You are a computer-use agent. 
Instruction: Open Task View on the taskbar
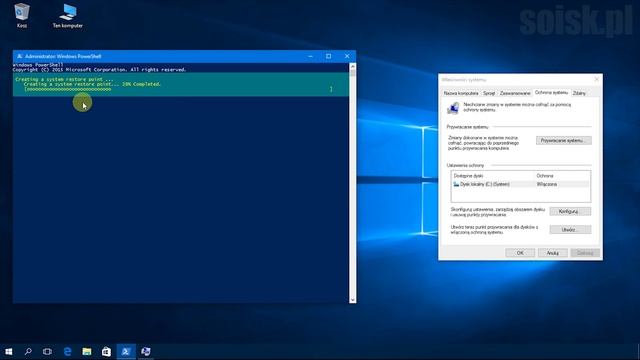point(47,351)
